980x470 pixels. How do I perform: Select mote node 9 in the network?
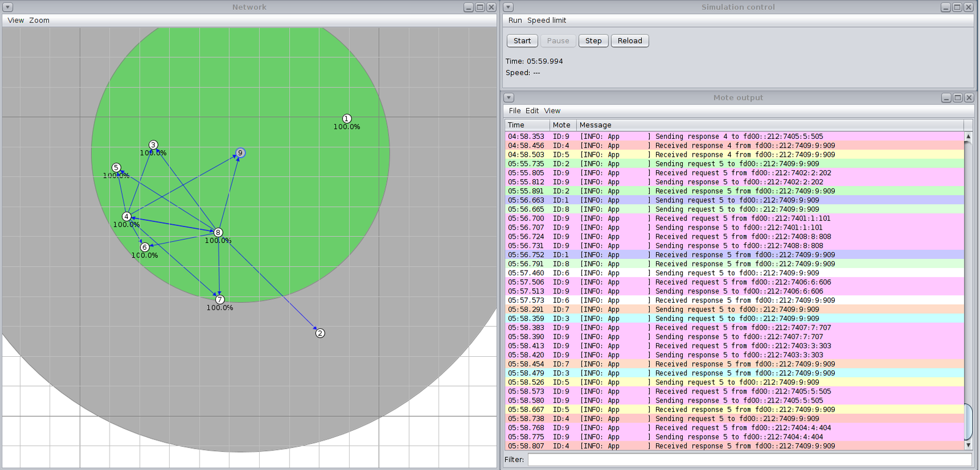tap(240, 153)
